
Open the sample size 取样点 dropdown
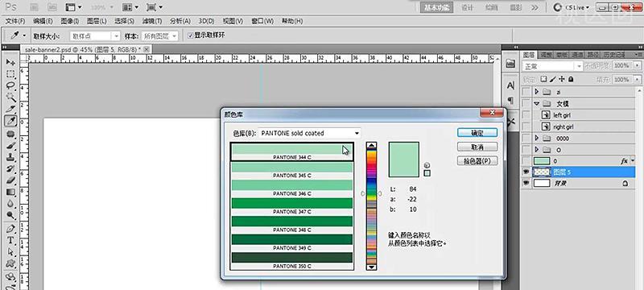[x=95, y=36]
